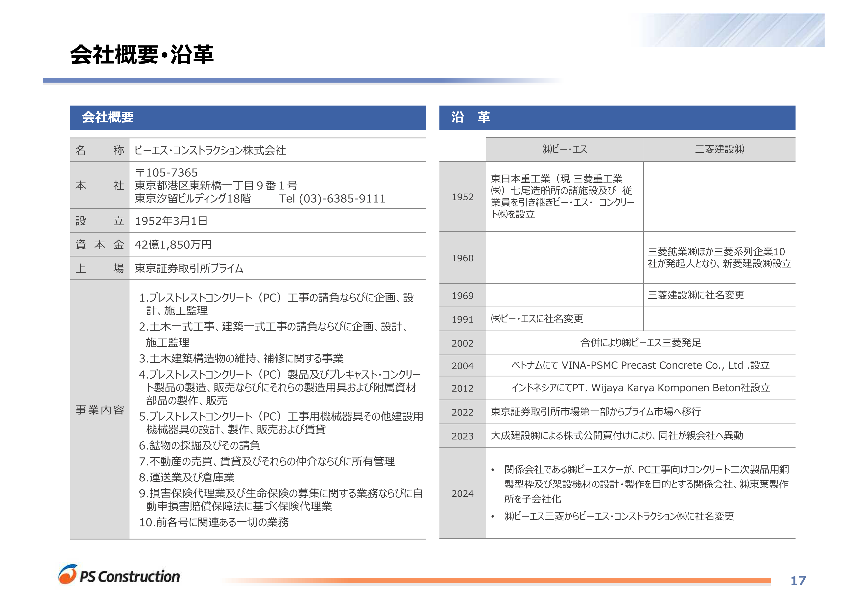Image resolution: width=868 pixels, height=613 pixels.
Task: Click the 上場 row label
Action: pos(100,269)
